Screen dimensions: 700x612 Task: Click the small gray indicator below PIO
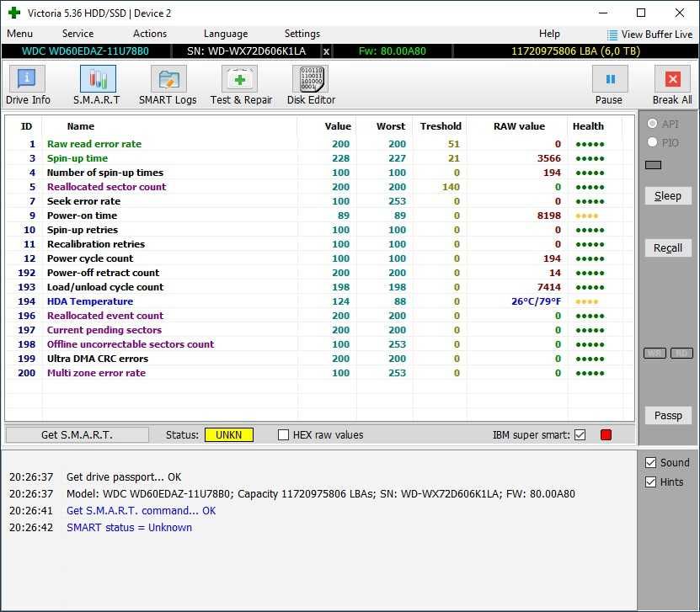(653, 165)
